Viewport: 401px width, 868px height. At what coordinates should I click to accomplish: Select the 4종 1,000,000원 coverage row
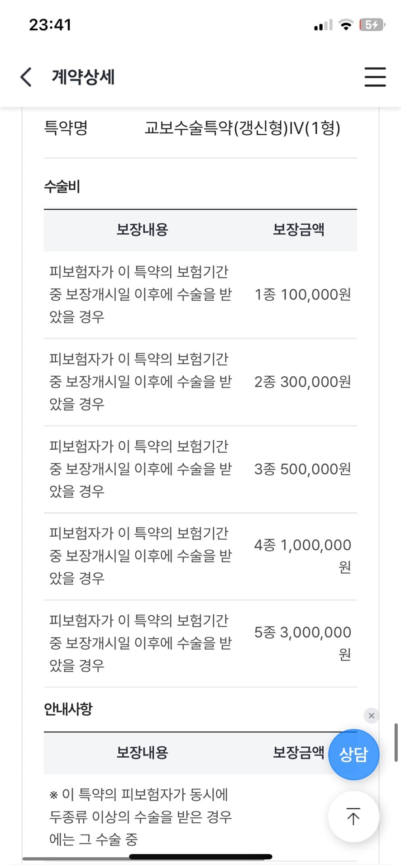(200, 556)
